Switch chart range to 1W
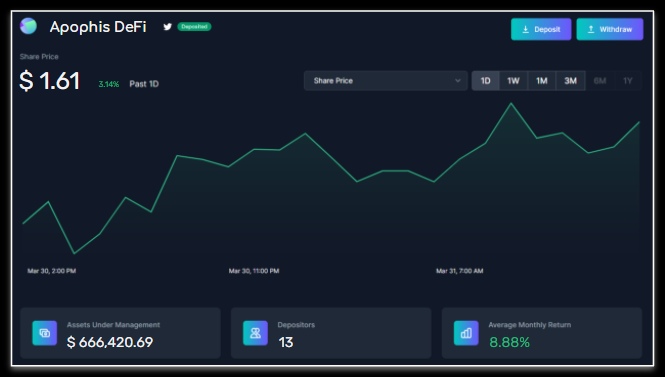Screen dimensions: 665x377 click(513, 81)
